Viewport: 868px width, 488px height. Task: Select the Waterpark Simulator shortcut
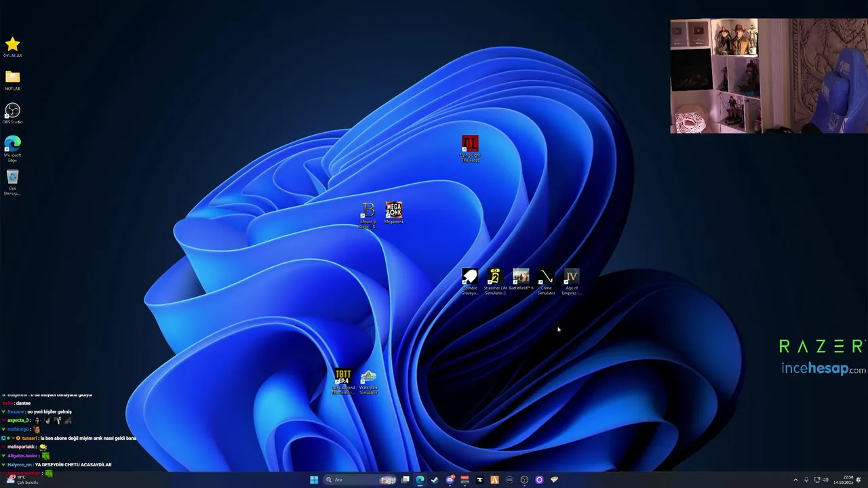[x=368, y=382]
